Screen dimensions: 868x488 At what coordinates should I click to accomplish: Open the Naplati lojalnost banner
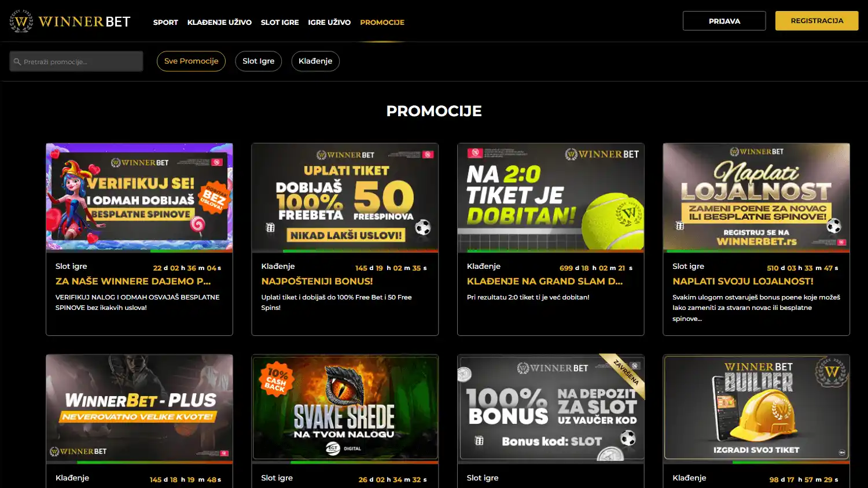tap(756, 197)
